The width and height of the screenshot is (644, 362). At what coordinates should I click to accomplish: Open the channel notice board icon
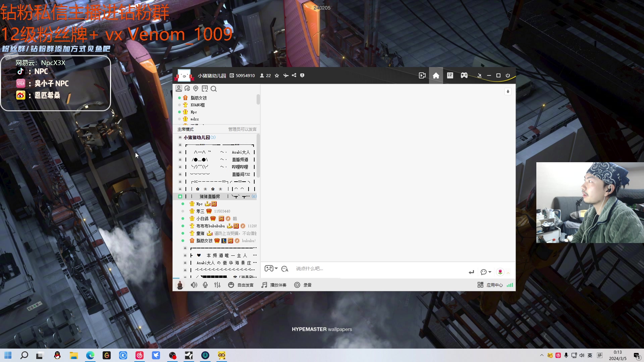point(205,88)
